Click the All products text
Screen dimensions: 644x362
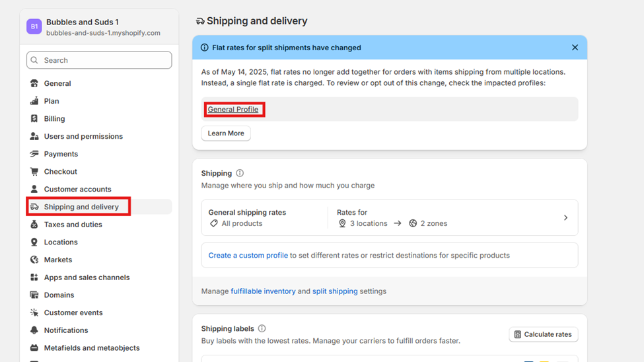(242, 223)
